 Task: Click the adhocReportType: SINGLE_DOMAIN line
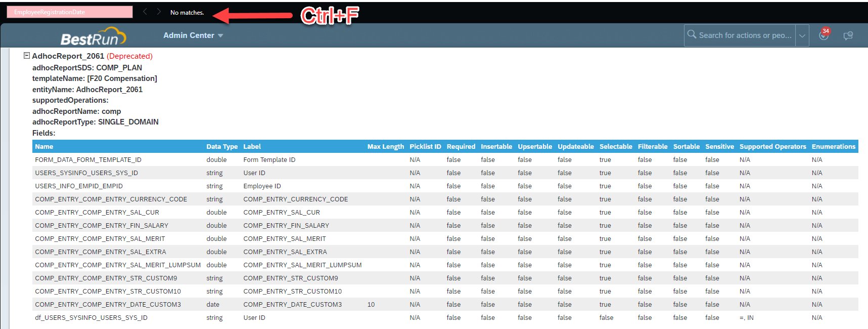pos(96,121)
